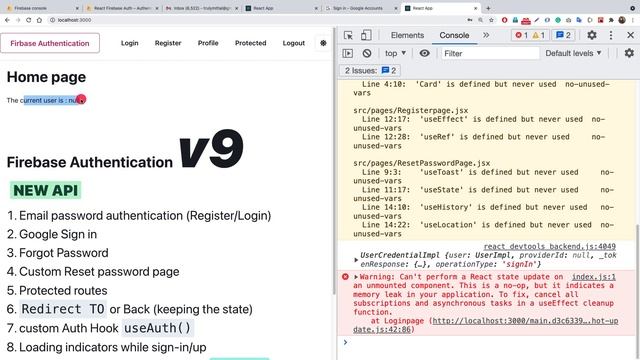Open the saved passwords key icon
640x360 pixels.
click(470, 20)
